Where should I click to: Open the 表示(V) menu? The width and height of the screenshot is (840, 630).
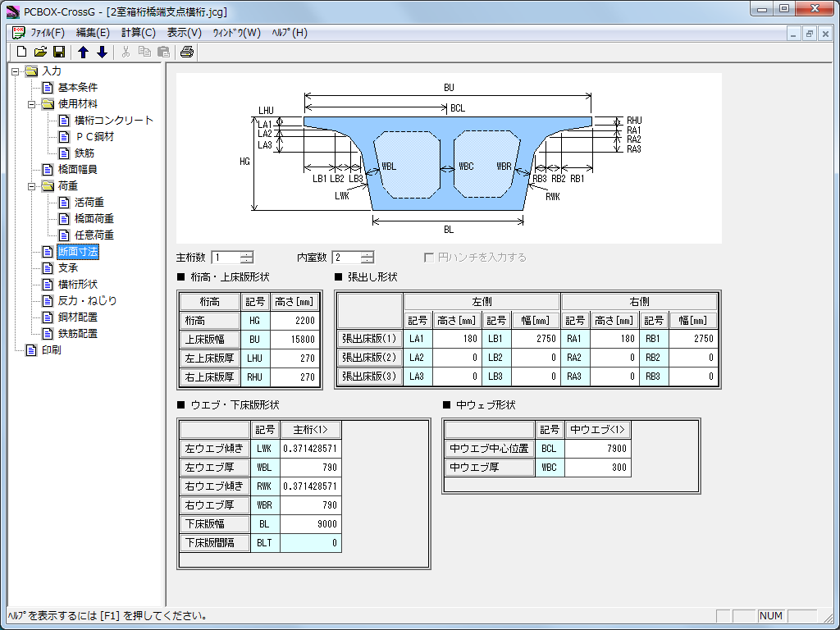pos(184,33)
